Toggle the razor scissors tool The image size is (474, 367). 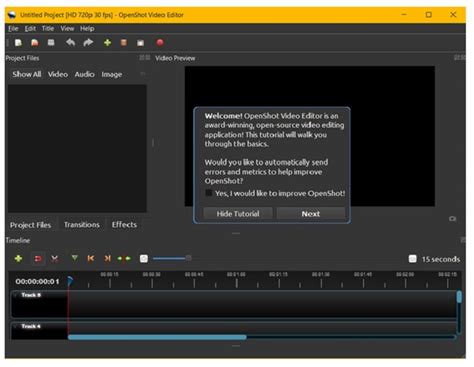click(x=55, y=259)
